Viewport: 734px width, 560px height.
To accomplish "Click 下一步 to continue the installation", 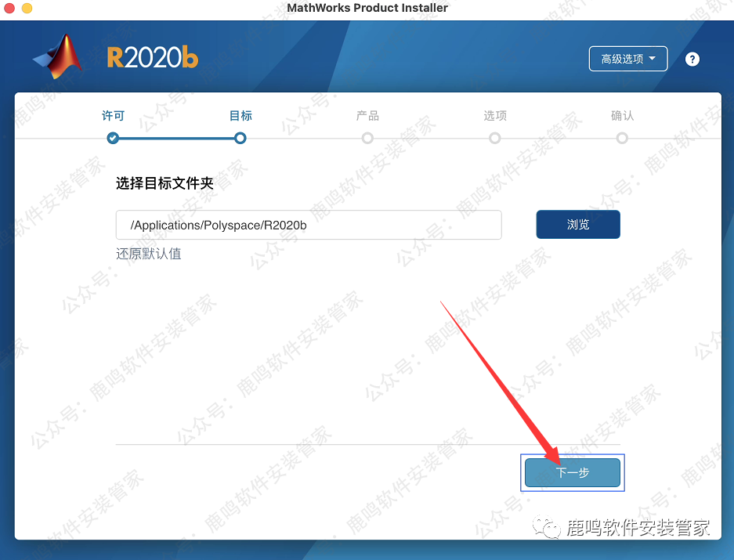I will pos(573,473).
